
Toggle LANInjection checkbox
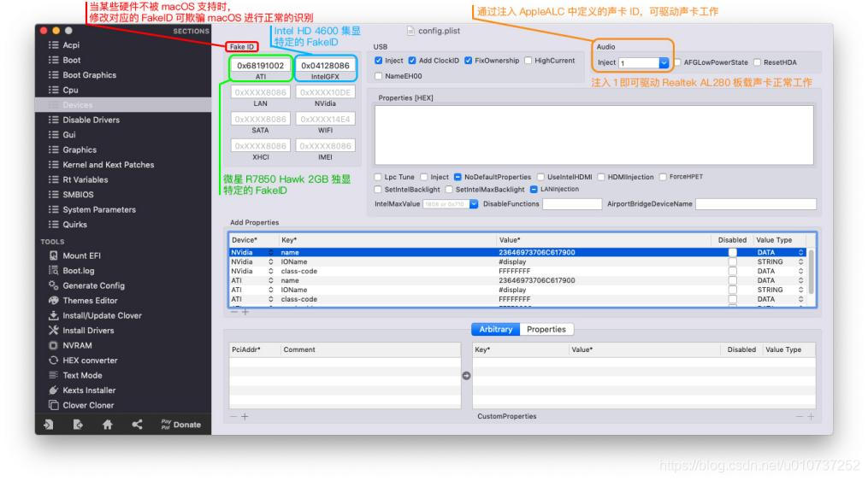pos(534,189)
